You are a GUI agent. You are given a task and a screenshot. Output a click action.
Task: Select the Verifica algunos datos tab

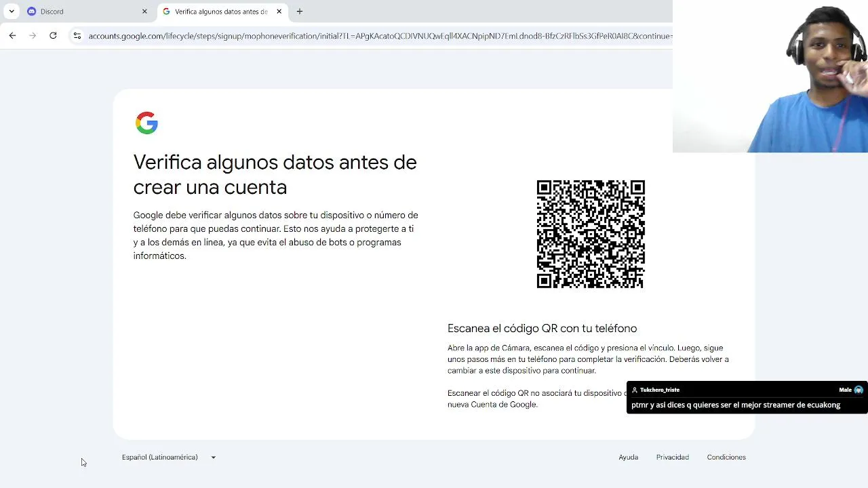(x=222, y=12)
